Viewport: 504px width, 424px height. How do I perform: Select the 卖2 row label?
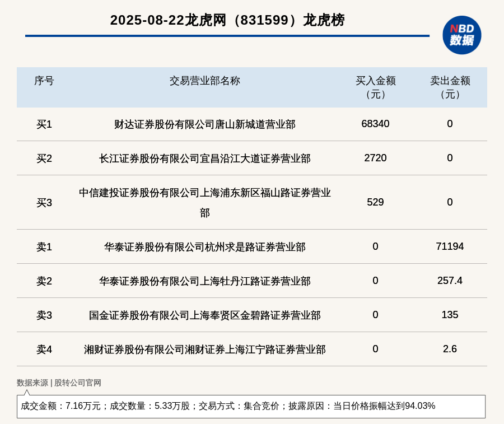coord(44,281)
